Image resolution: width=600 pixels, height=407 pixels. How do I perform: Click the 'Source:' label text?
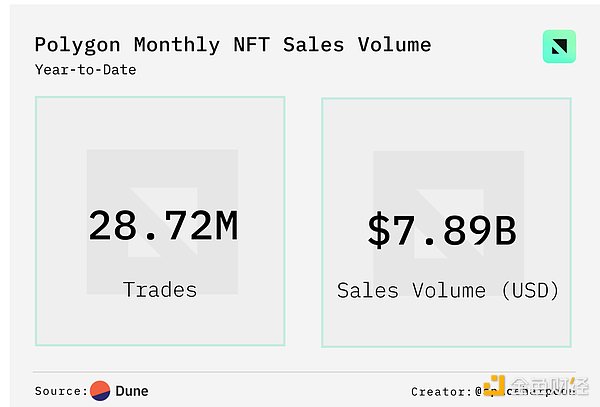[61, 391]
